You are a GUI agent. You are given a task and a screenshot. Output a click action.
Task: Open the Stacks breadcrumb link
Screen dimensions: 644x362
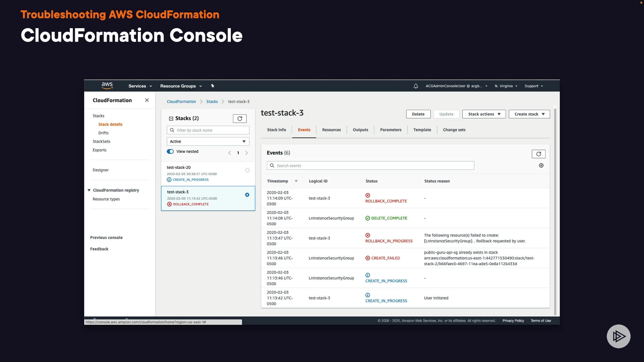[x=212, y=102]
